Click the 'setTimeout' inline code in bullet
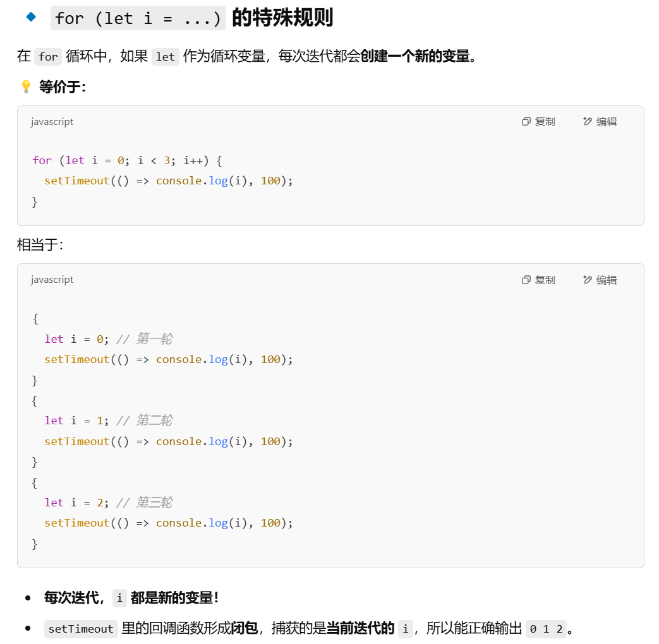The image size is (659, 644). click(81, 628)
